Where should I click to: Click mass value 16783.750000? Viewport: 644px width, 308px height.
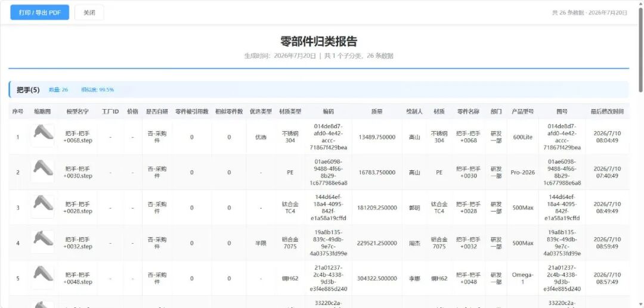[377, 172]
